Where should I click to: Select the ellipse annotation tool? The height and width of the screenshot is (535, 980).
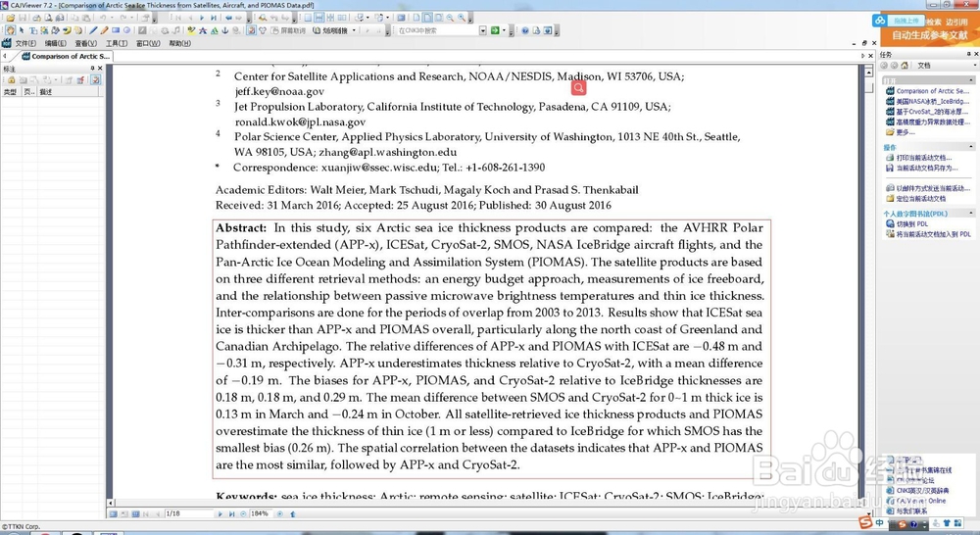coord(126,30)
